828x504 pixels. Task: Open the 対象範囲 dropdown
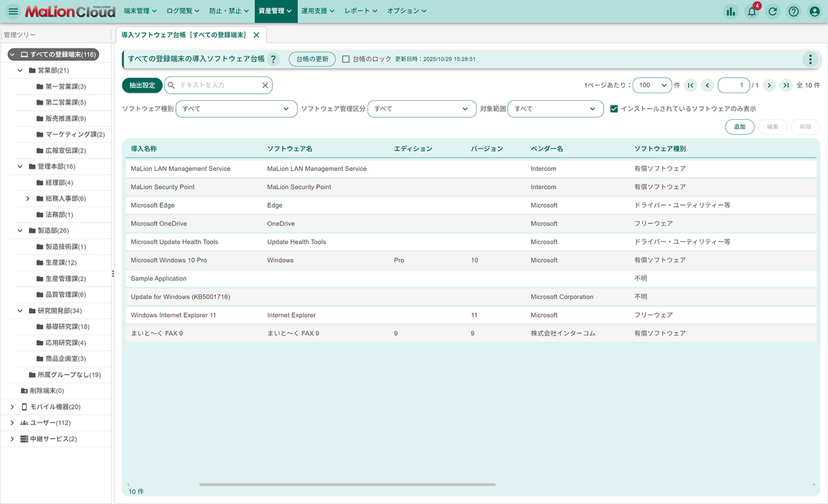[555, 109]
